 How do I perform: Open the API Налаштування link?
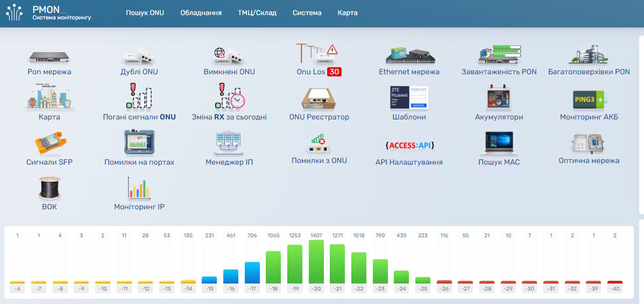tap(409, 162)
